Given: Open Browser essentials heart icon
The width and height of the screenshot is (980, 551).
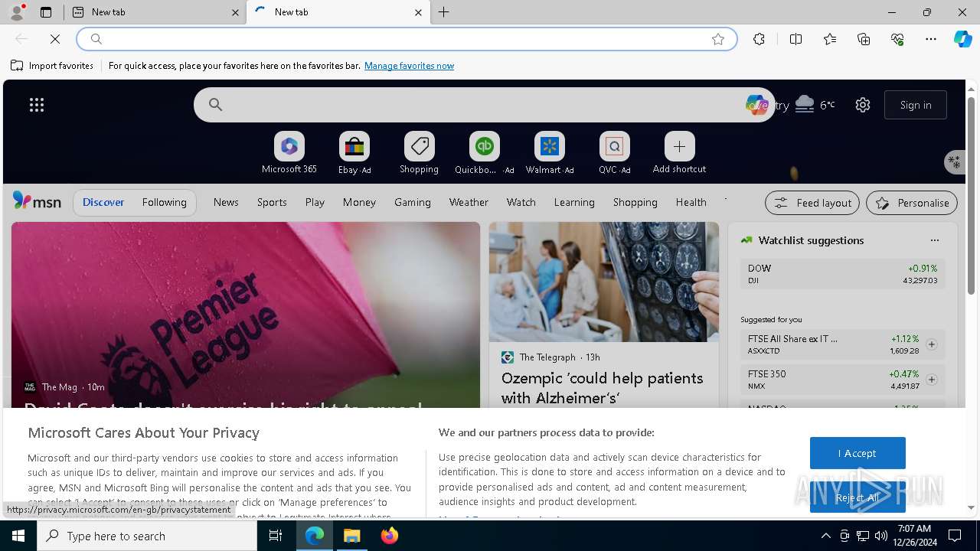Looking at the screenshot, I should (897, 39).
